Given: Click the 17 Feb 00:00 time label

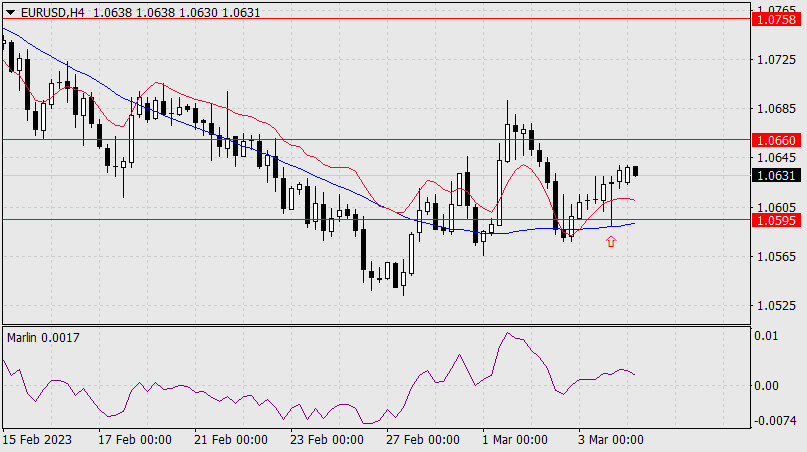Looking at the screenshot, I should click(x=135, y=440).
